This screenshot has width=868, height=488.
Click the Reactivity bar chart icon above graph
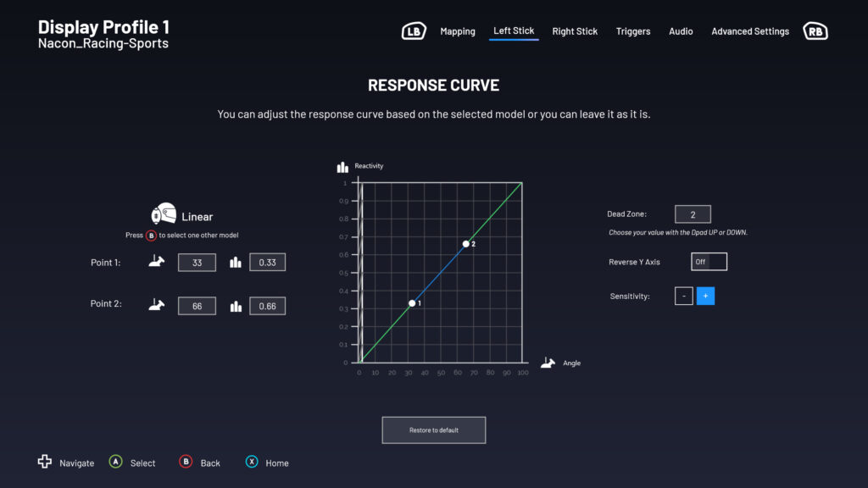pyautogui.click(x=342, y=167)
